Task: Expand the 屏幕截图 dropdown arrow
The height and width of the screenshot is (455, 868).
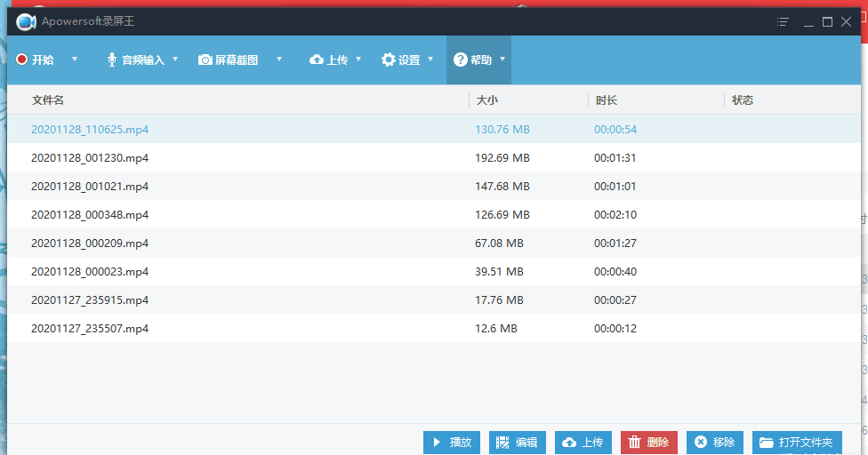Action: (x=279, y=59)
